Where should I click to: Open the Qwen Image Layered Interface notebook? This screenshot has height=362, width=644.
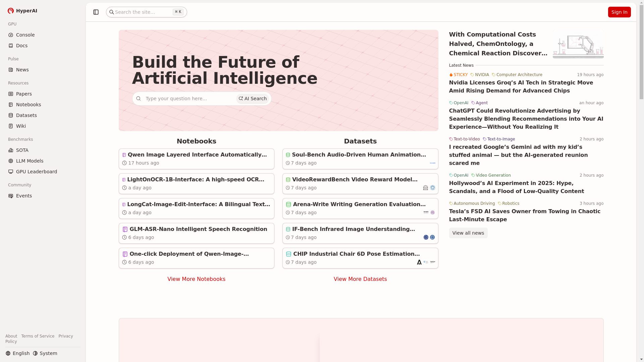pyautogui.click(x=196, y=159)
